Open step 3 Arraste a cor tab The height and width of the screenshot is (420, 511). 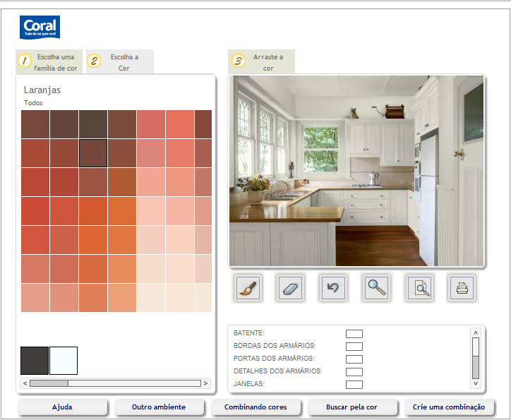pos(261,62)
